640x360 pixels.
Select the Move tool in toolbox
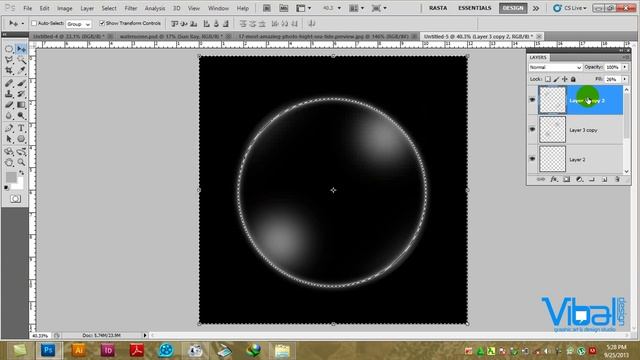(x=21, y=49)
